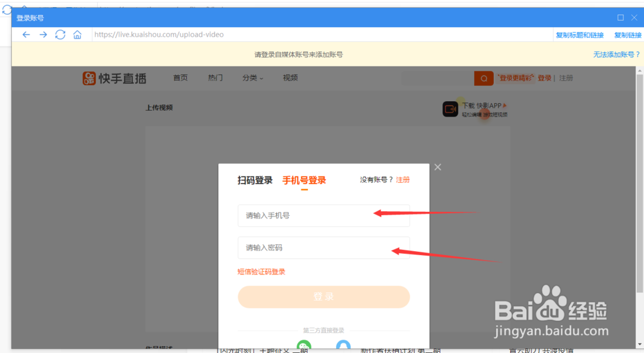Close the login dialog with X
The width and height of the screenshot is (644, 353).
(438, 167)
